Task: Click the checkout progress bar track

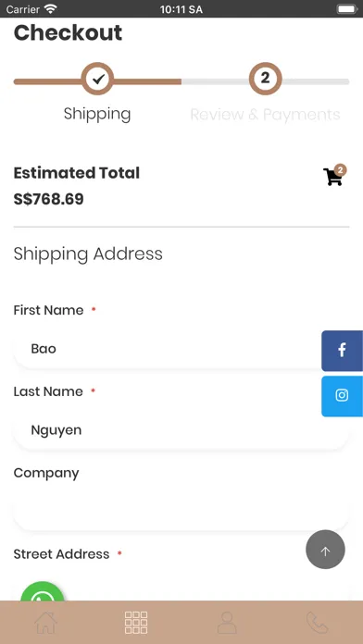Action: click(181, 81)
